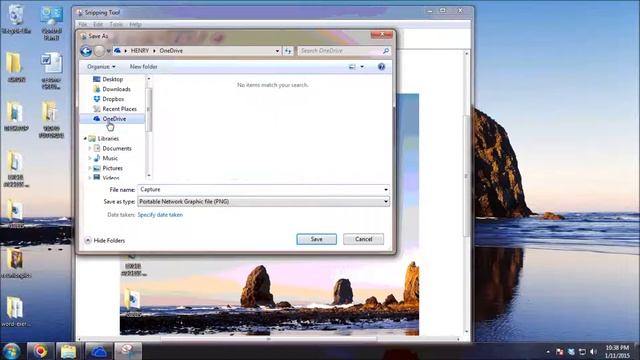Click the taskbar clock
Image resolution: width=640 pixels, height=360 pixels.
(617, 351)
